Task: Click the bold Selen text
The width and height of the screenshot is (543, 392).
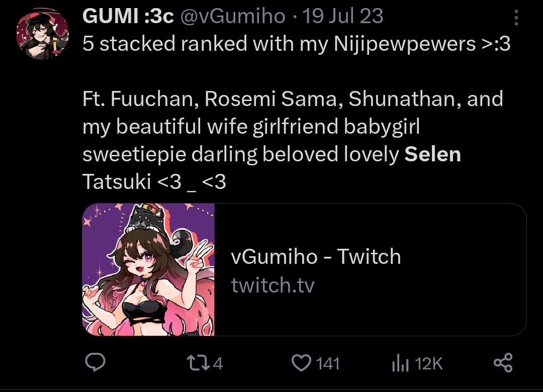Action: click(432, 154)
